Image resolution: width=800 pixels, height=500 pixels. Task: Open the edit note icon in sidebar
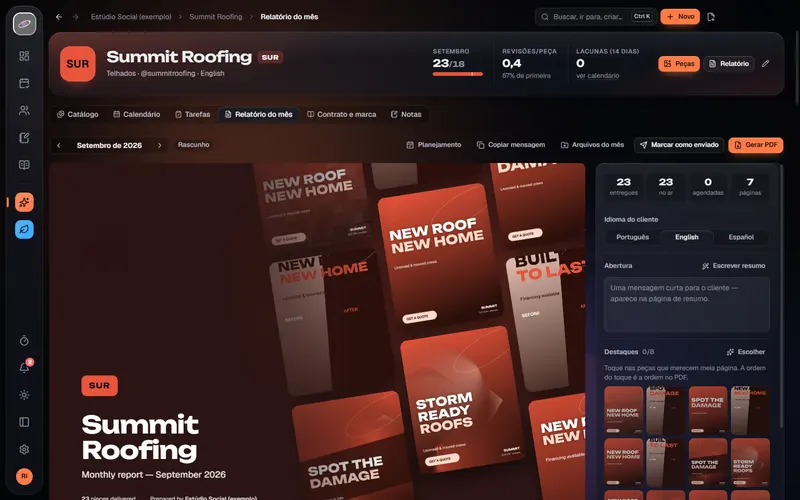(24, 138)
